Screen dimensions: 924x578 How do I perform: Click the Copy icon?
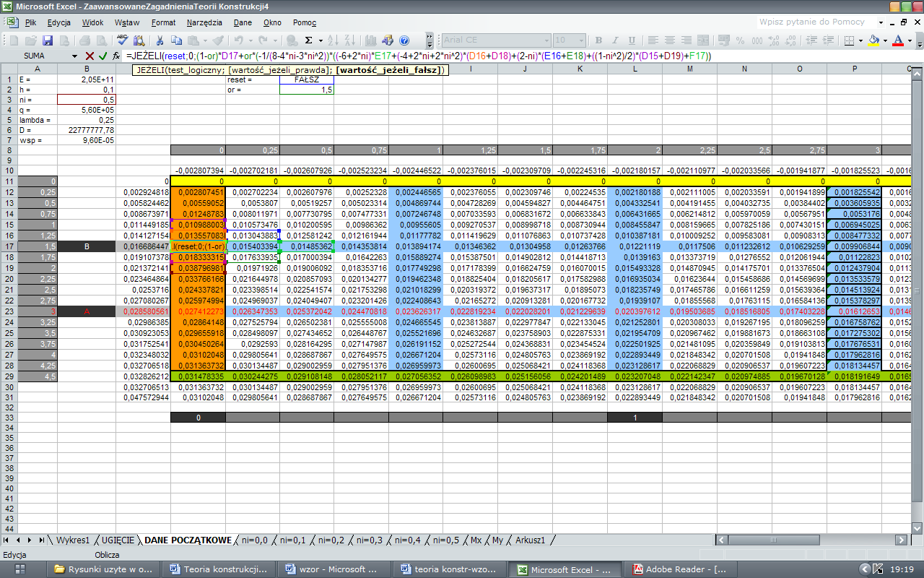click(x=177, y=40)
